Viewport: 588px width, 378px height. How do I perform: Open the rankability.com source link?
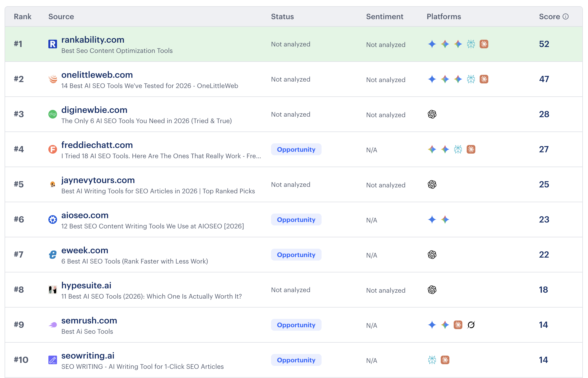pos(93,40)
